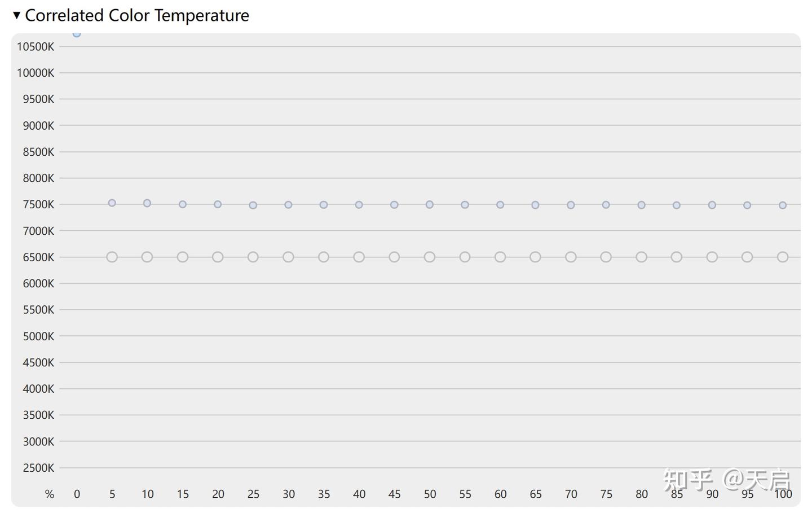Select the measured point at 75%
This screenshot has height=513, width=812.
click(x=606, y=205)
